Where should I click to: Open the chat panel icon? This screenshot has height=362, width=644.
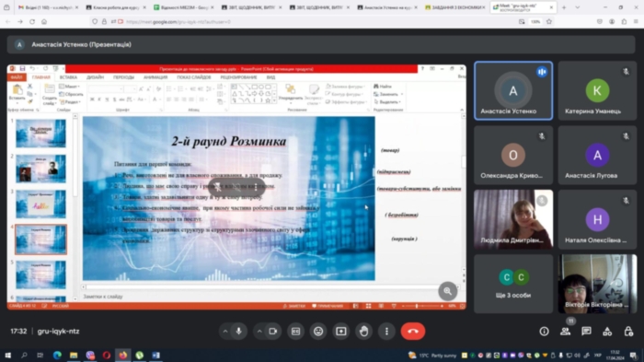point(586,332)
